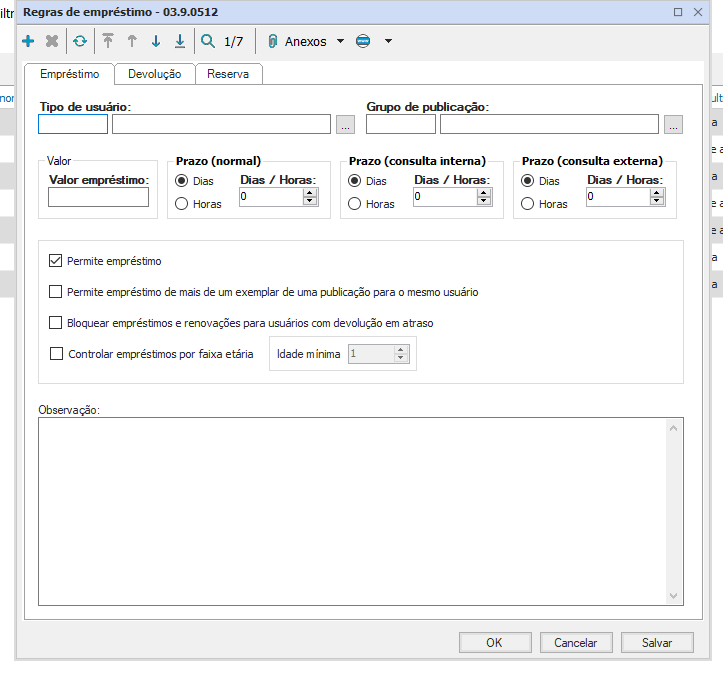Select Horas under Prazo (normal)
The image size is (723, 673).
coord(182,204)
